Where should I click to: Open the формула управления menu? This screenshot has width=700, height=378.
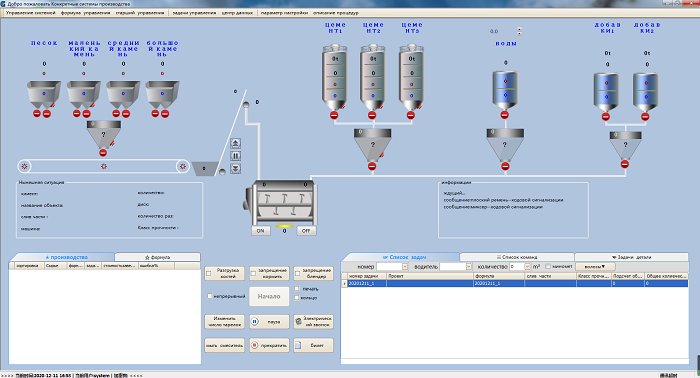tap(85, 13)
